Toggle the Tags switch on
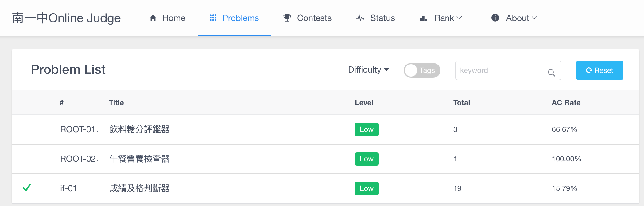 click(x=422, y=70)
